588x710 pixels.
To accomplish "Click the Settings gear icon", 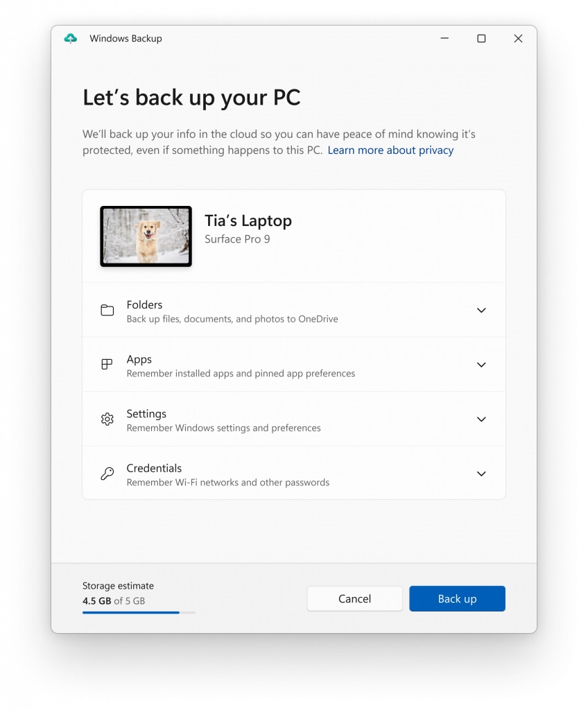I will [x=107, y=419].
